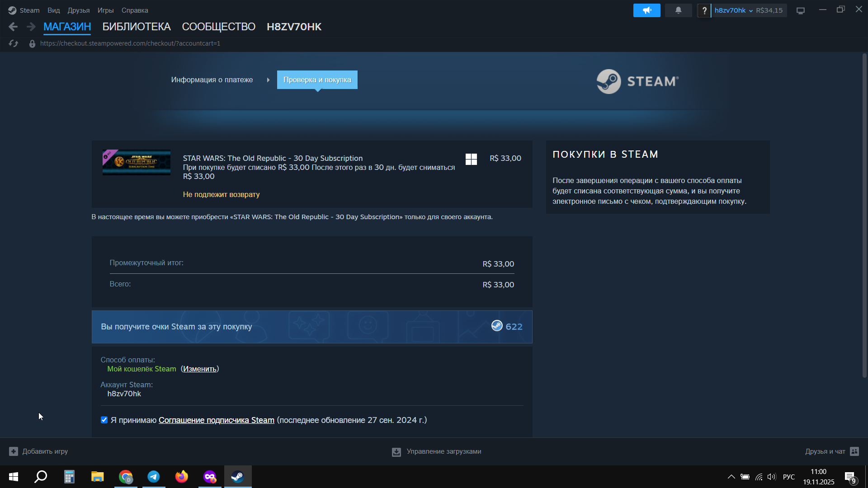This screenshot has width=868, height=488.
Task: Open the notifications bell
Action: pos(678,10)
